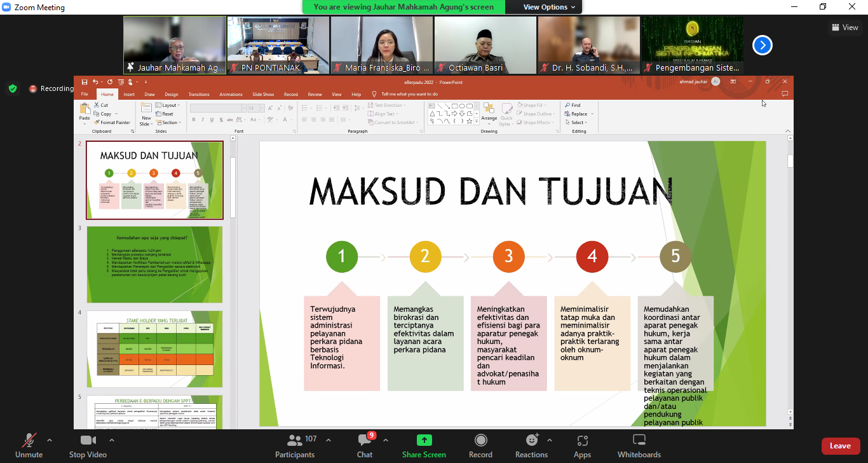Click the green encryption shield icon
This screenshot has width=868, height=463.
click(x=13, y=88)
